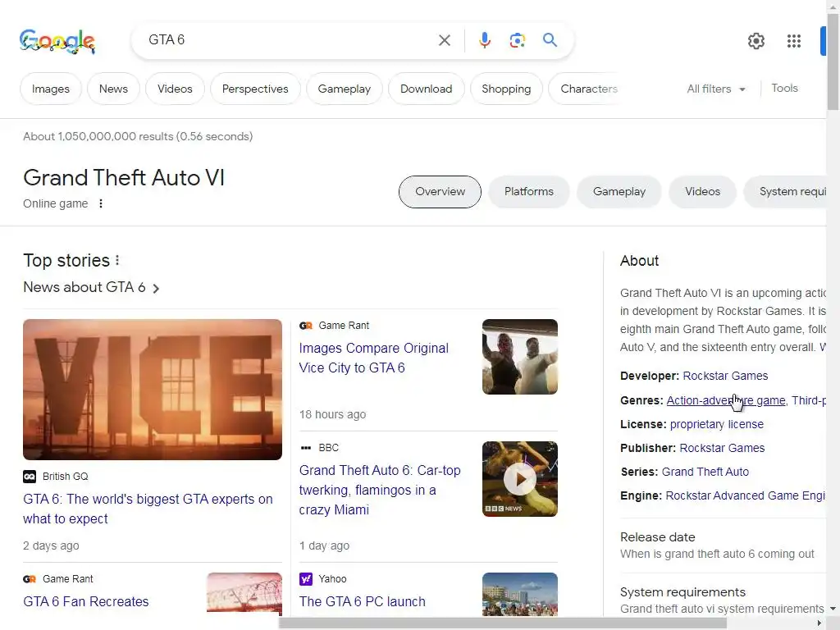Image resolution: width=840 pixels, height=630 pixels.
Task: Click the horizontal scrollbar right arrow
Action: point(819,623)
